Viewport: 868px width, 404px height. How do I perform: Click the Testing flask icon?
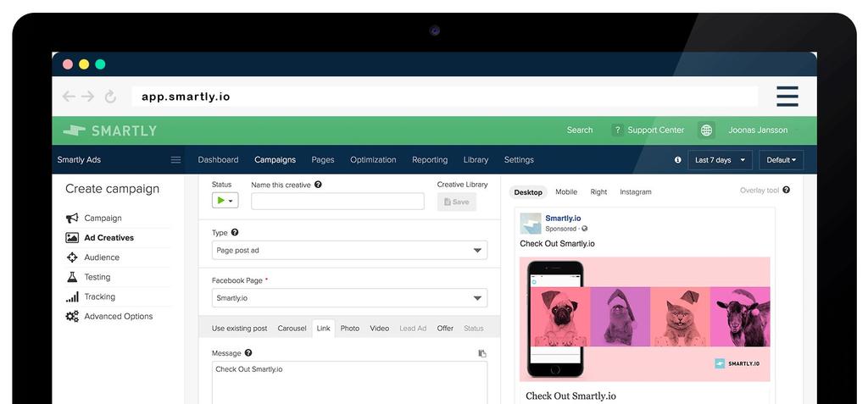[72, 277]
